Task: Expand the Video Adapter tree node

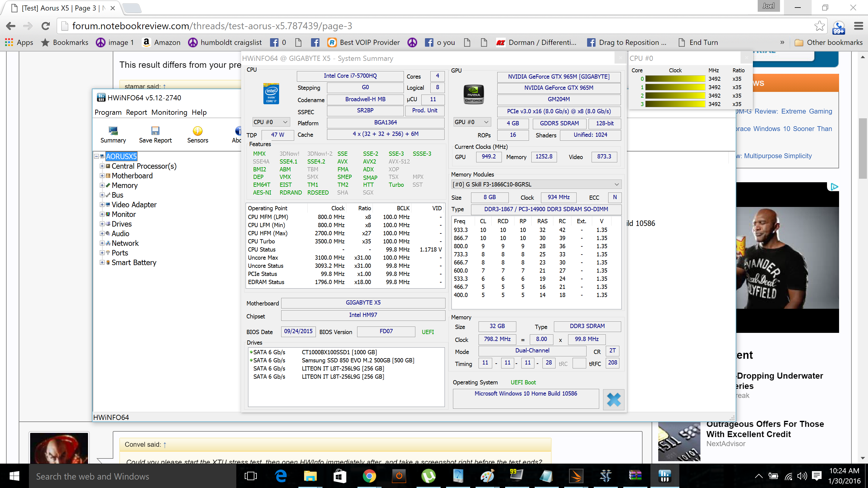Action: pos(102,205)
